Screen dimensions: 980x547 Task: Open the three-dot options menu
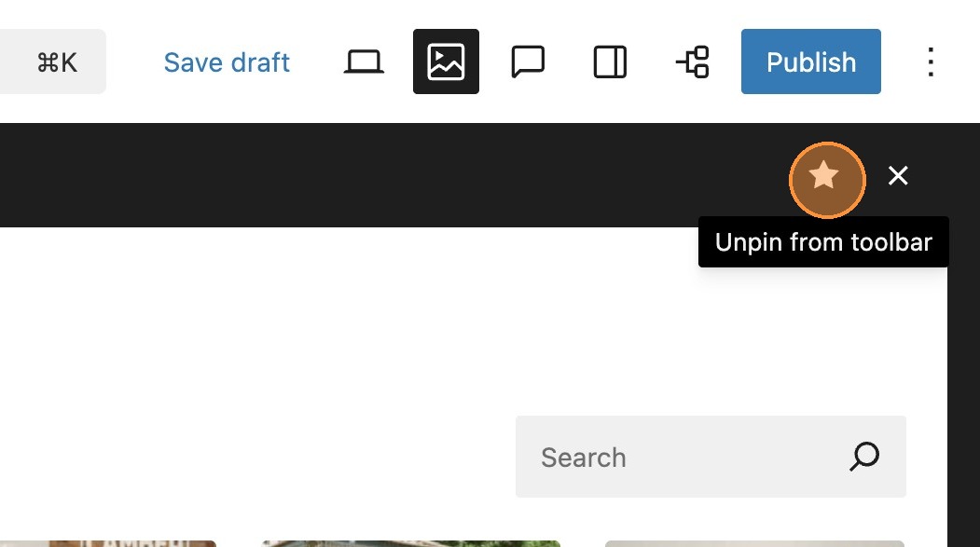930,62
